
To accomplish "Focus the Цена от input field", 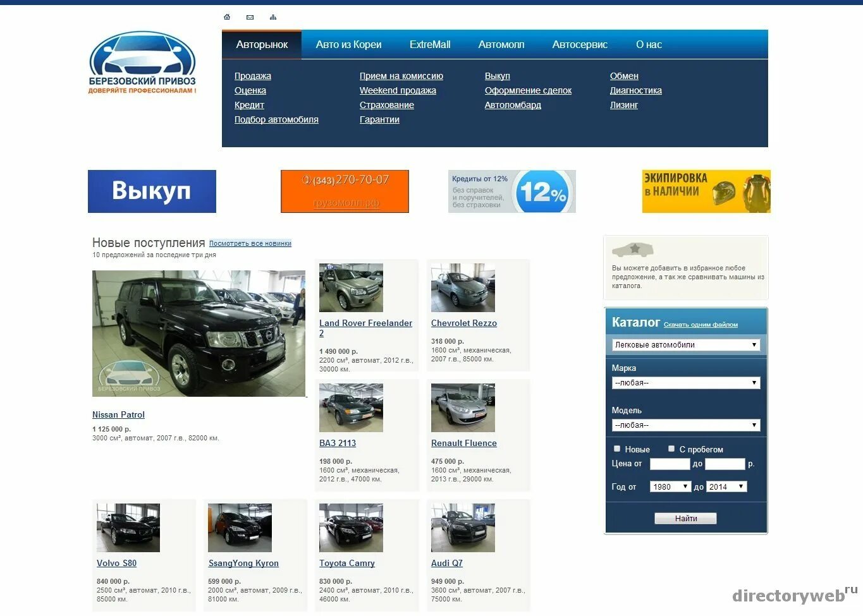I will 670,464.
